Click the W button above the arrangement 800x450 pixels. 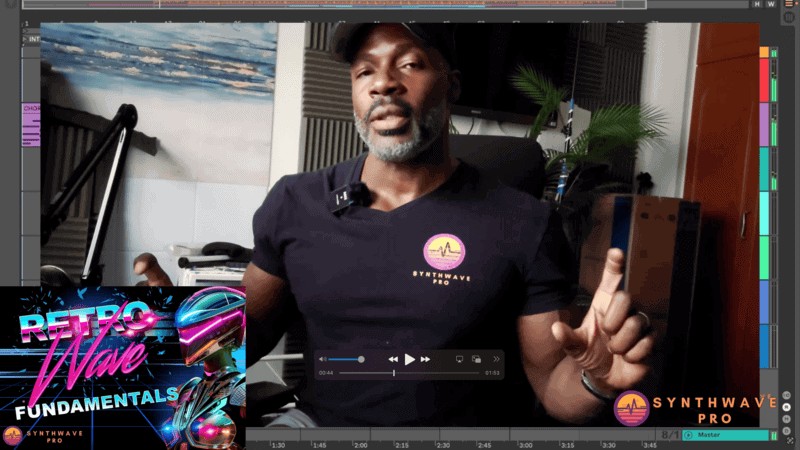[x=771, y=4]
